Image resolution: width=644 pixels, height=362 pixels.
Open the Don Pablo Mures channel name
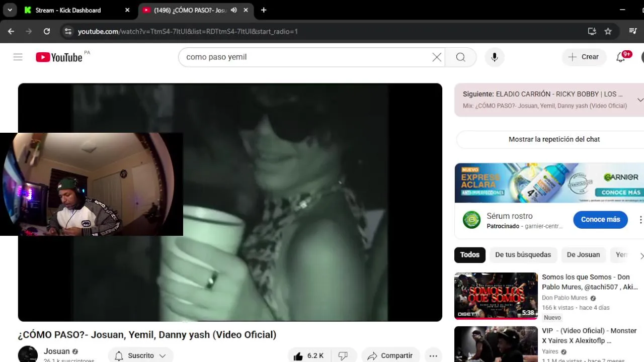coord(565,298)
